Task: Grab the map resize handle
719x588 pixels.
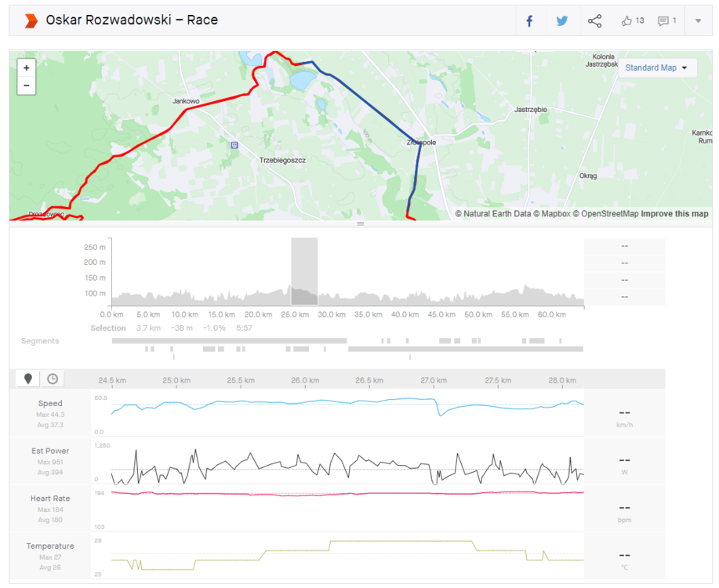Action: click(x=361, y=224)
